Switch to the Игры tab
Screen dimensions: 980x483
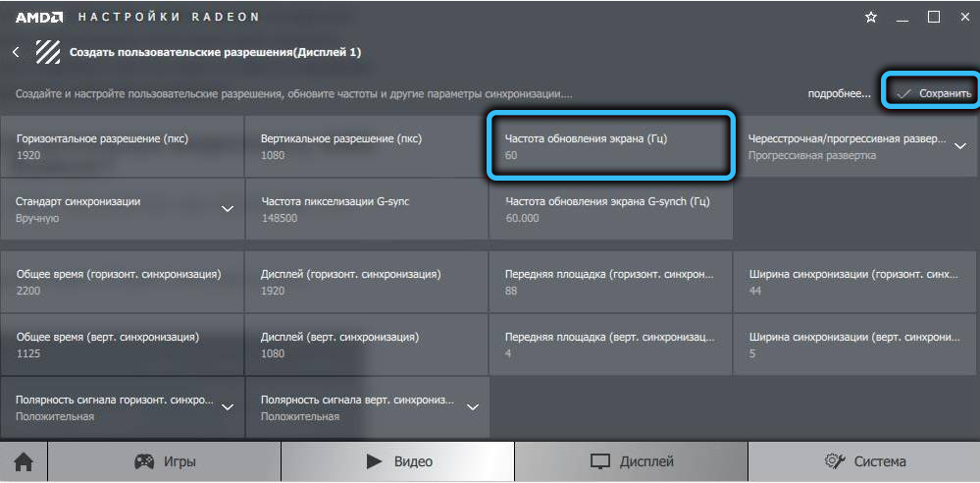point(164,461)
